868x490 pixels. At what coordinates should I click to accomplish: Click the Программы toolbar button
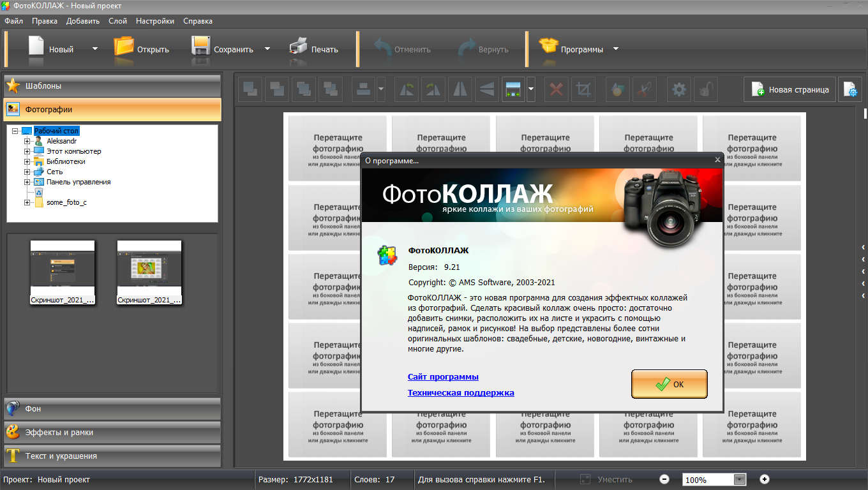point(571,48)
